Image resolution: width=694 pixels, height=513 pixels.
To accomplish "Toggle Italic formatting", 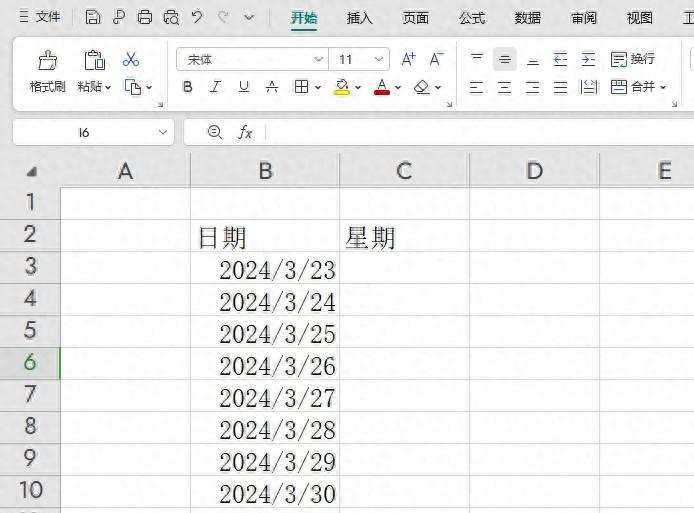I will pos(216,87).
